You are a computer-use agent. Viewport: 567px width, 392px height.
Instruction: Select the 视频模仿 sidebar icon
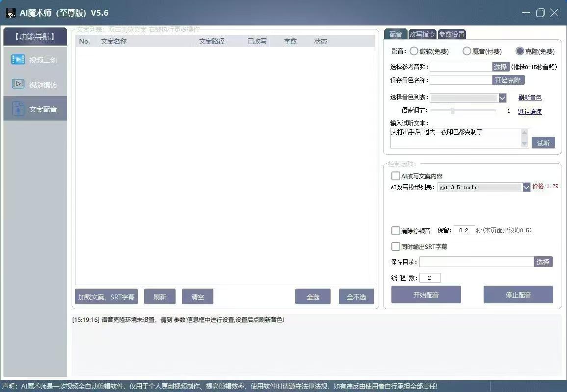click(x=35, y=84)
